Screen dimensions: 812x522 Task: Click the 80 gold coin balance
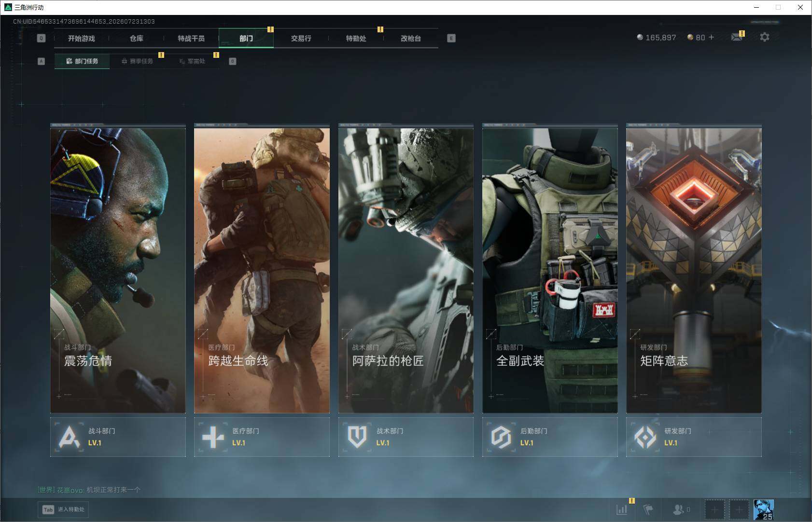point(696,37)
